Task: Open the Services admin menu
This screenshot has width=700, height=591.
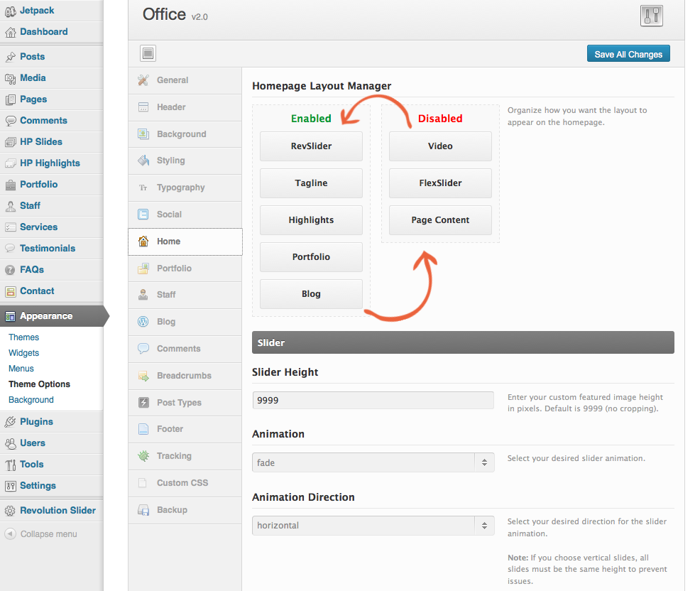Action: (51, 227)
